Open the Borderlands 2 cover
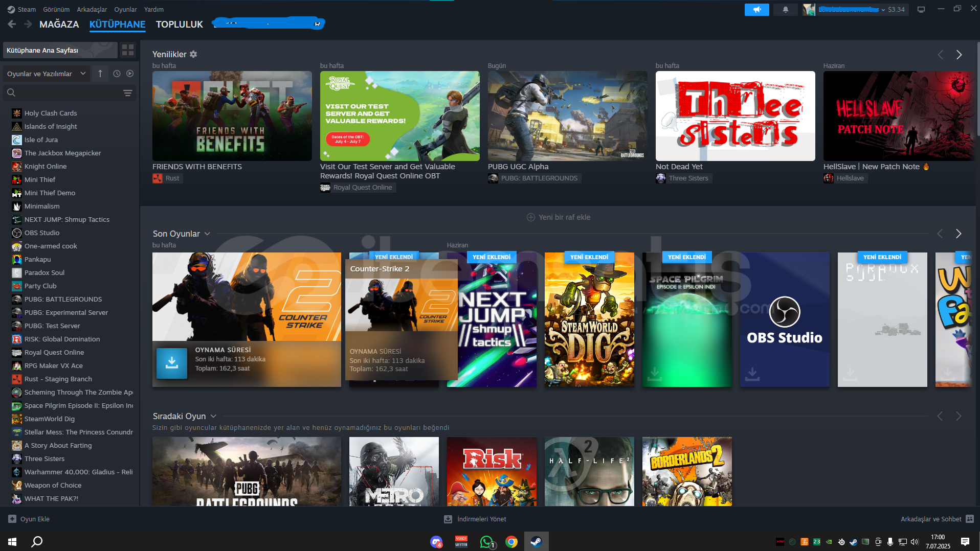The width and height of the screenshot is (980, 551). tap(687, 471)
